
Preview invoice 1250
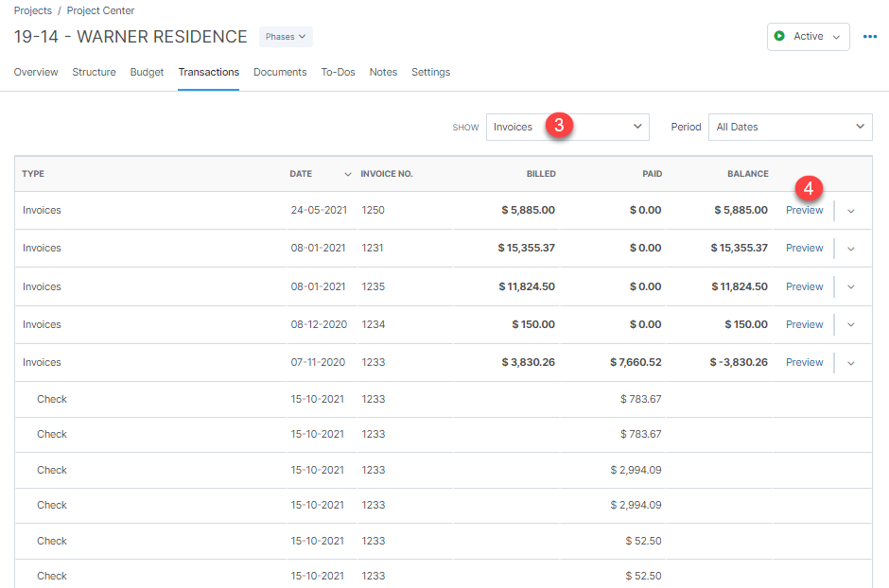pos(803,210)
